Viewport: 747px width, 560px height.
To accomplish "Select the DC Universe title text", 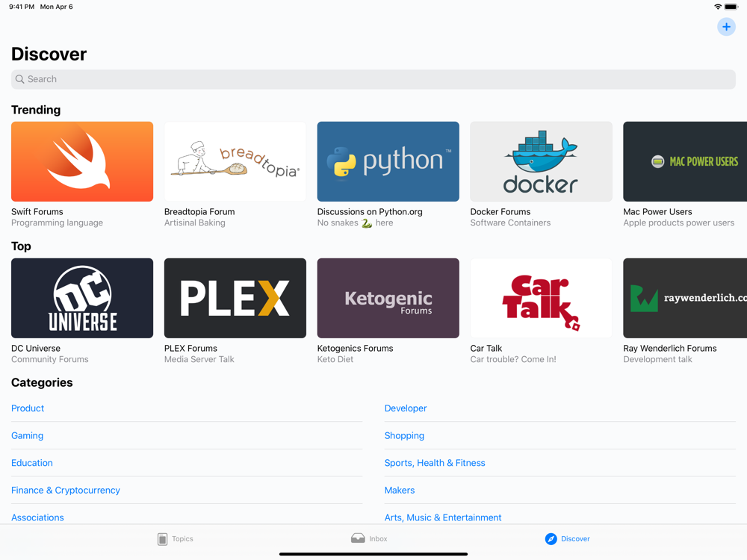I will pyautogui.click(x=36, y=348).
